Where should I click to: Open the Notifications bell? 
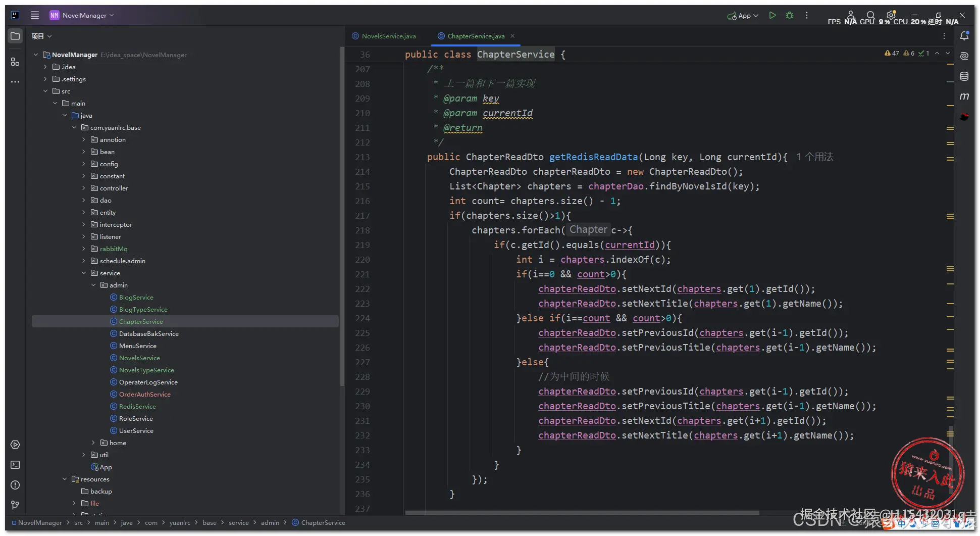[964, 36]
